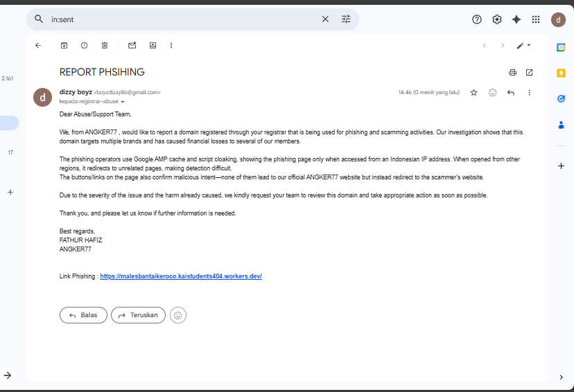Open the email in a new window

530,73
